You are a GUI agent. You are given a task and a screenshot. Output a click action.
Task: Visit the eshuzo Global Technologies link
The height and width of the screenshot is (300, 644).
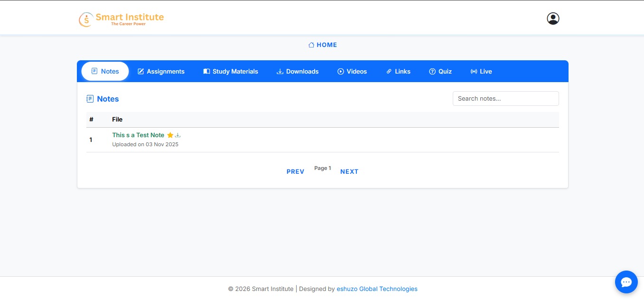click(377, 289)
